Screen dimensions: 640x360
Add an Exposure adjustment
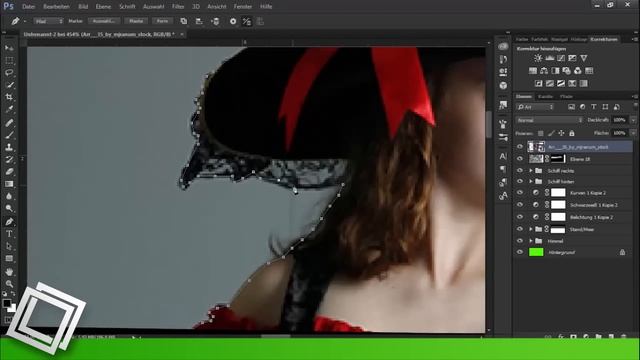point(572,58)
